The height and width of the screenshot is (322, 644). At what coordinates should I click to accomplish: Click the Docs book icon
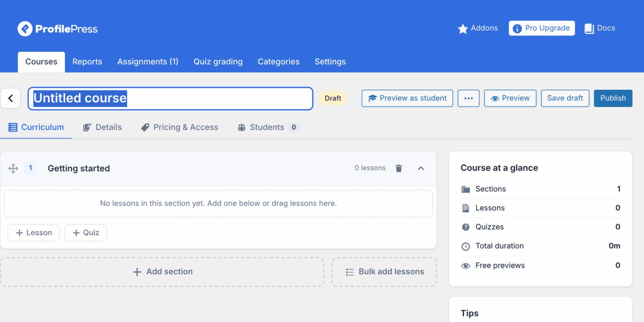coord(589,28)
